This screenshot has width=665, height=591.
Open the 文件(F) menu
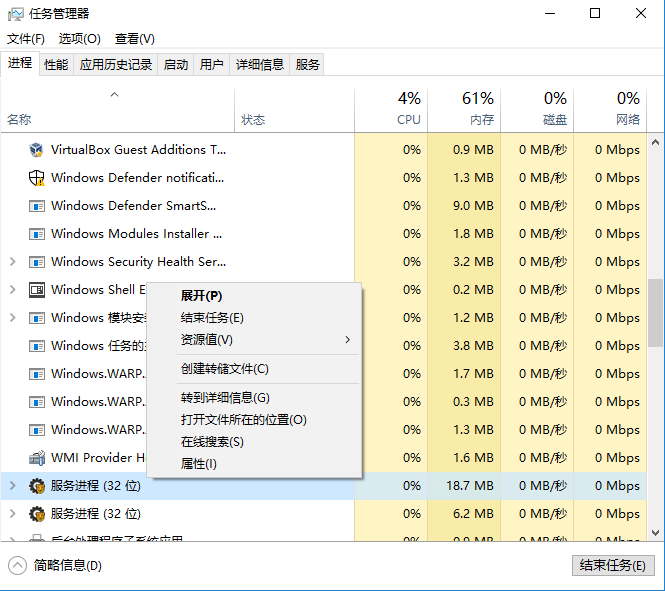point(26,39)
